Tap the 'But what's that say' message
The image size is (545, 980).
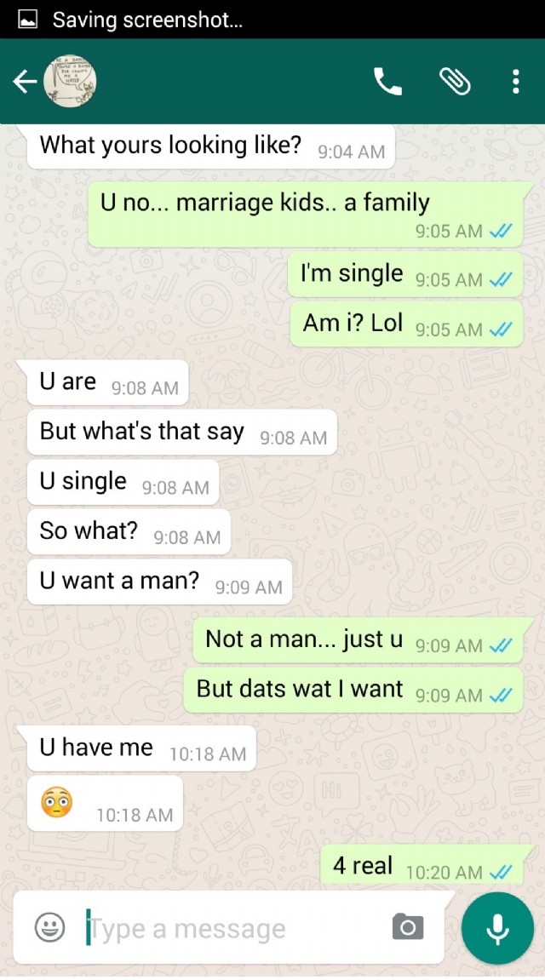pyautogui.click(x=182, y=432)
